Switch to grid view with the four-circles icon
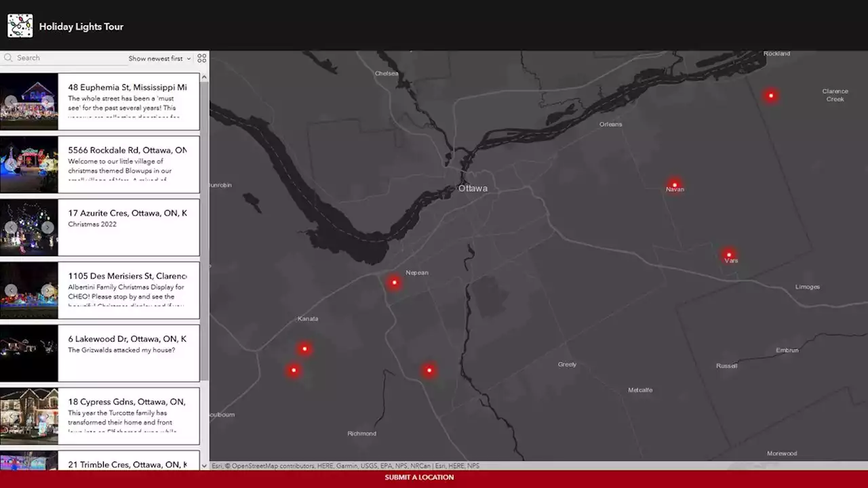 (201, 58)
